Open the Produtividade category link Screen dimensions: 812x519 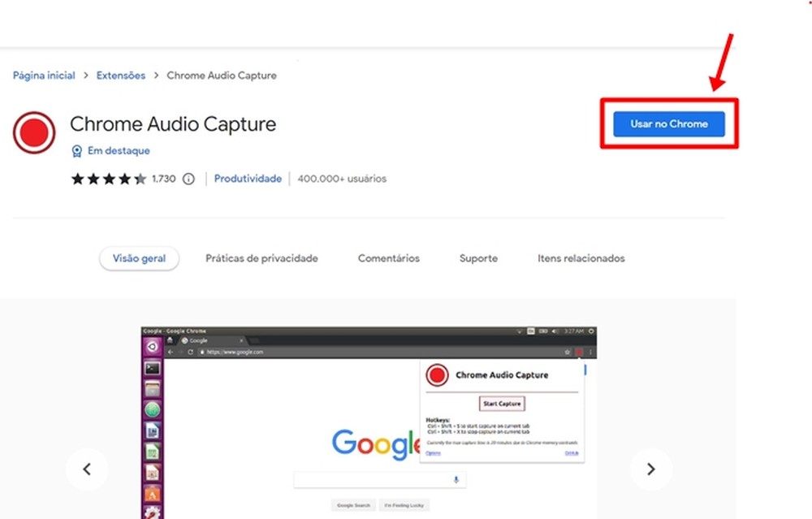[248, 178]
